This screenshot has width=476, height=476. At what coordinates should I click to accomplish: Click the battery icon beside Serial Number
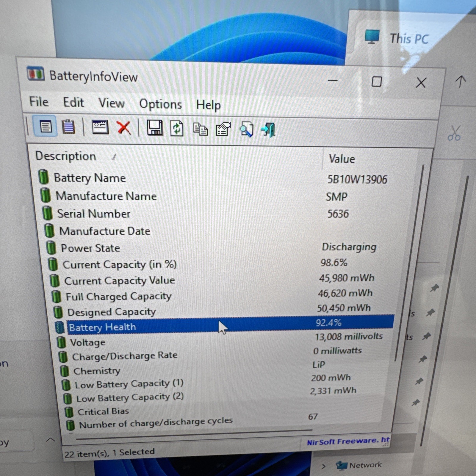click(47, 213)
